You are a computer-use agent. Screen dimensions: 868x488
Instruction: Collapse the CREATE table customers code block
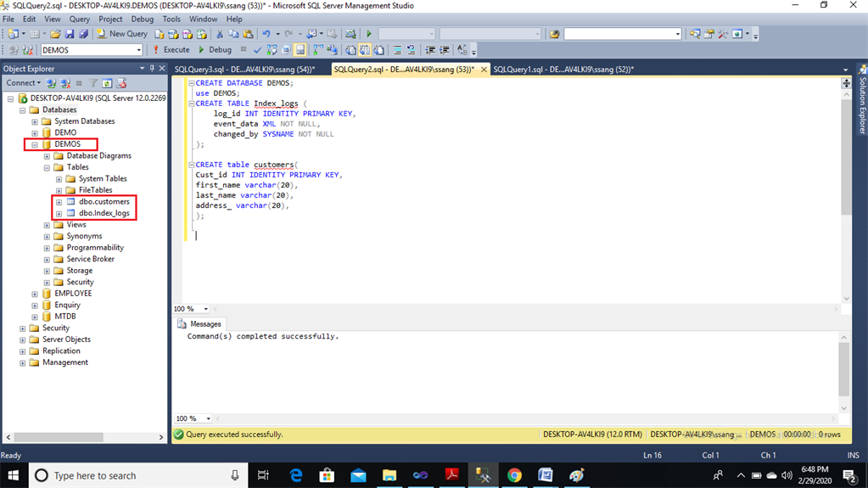pyautogui.click(x=191, y=165)
